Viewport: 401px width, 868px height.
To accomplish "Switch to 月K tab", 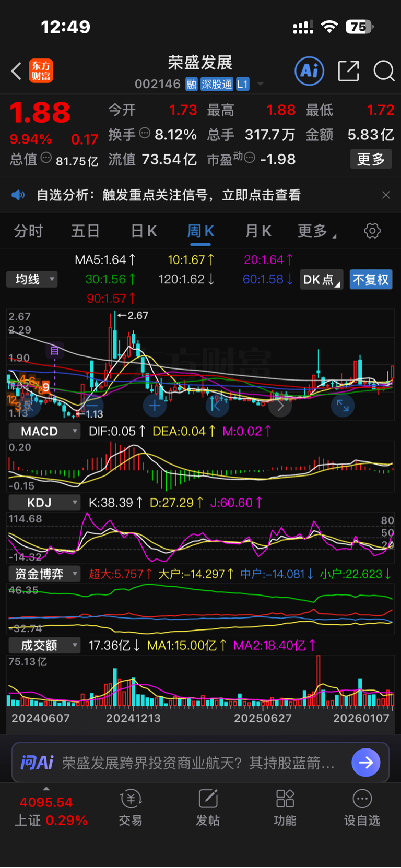I will 258,231.
